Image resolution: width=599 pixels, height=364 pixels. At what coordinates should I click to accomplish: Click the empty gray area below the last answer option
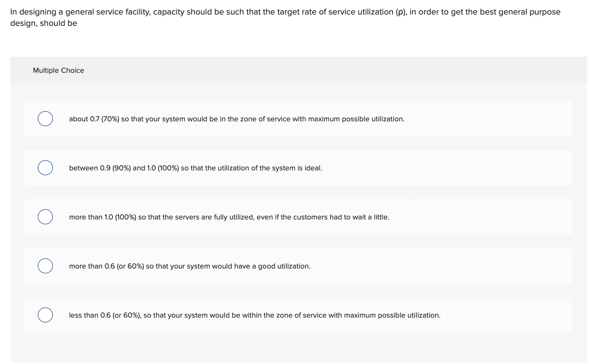(x=297, y=348)
